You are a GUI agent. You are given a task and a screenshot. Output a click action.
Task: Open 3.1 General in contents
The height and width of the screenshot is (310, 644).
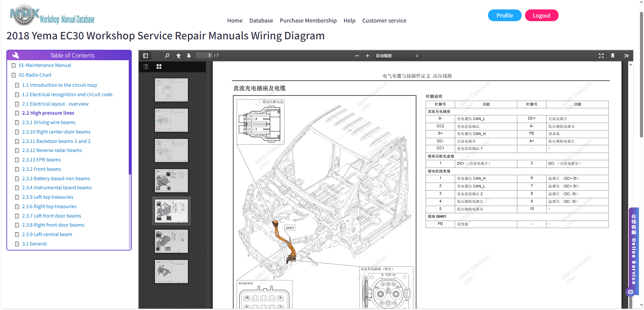point(34,244)
